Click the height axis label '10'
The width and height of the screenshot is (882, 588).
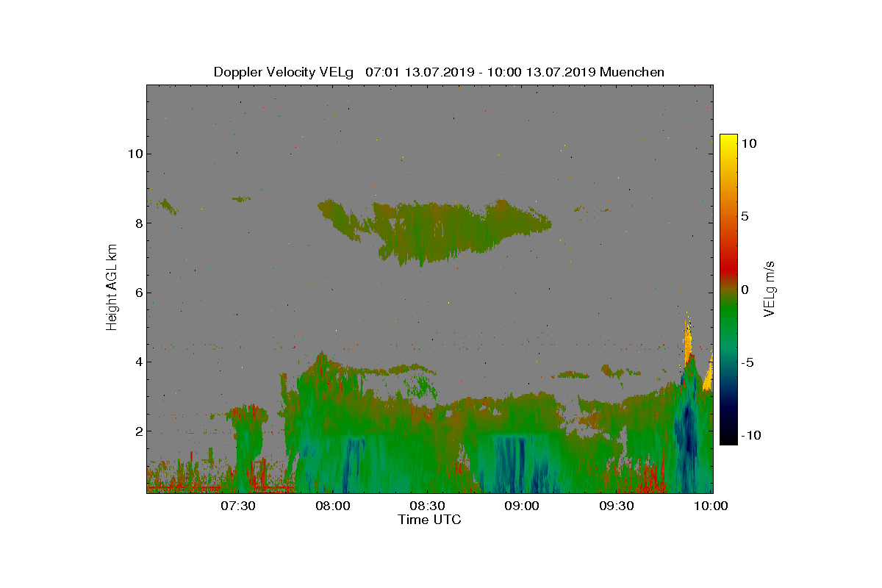click(135, 154)
